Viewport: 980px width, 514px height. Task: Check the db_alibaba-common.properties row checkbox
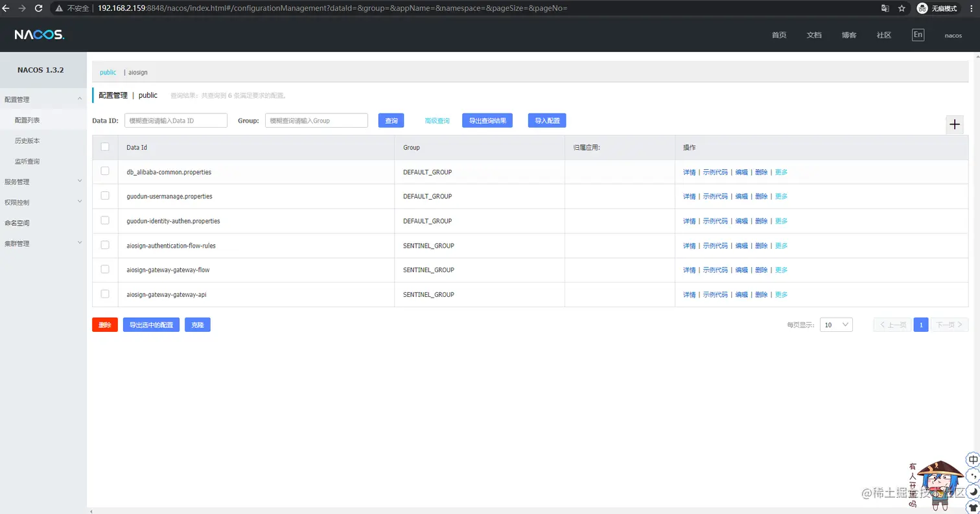coord(105,171)
